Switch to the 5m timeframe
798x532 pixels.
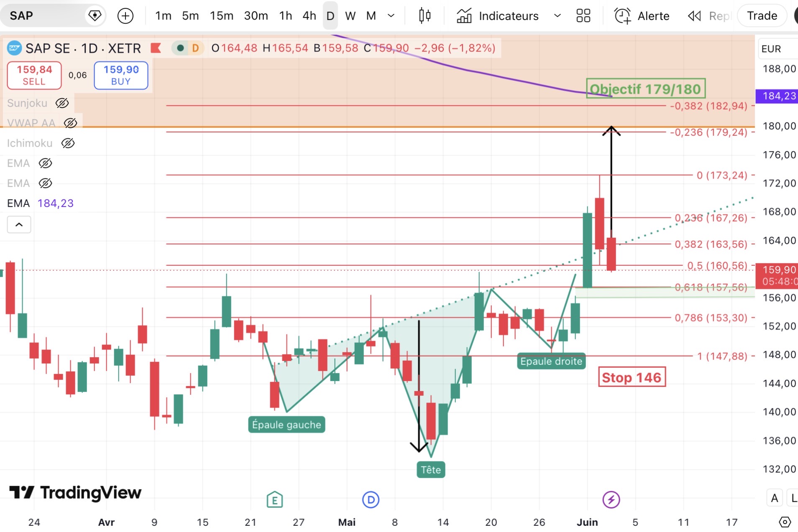pyautogui.click(x=190, y=16)
